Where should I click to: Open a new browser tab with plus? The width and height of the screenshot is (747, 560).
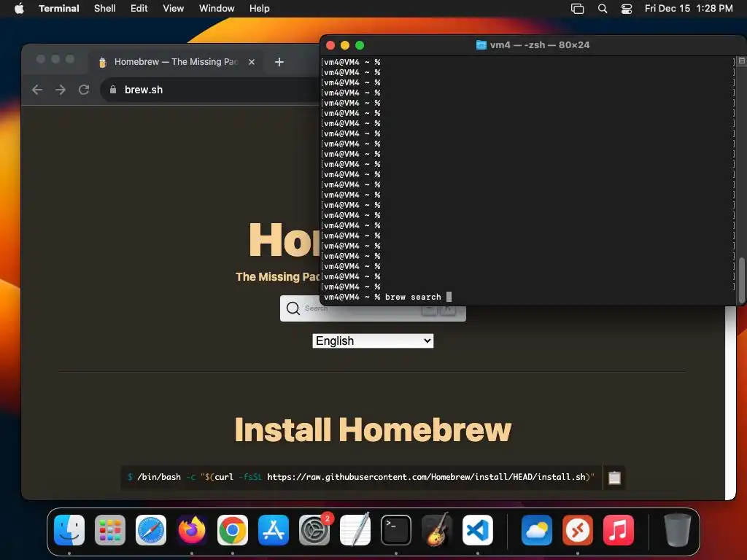[x=279, y=62]
